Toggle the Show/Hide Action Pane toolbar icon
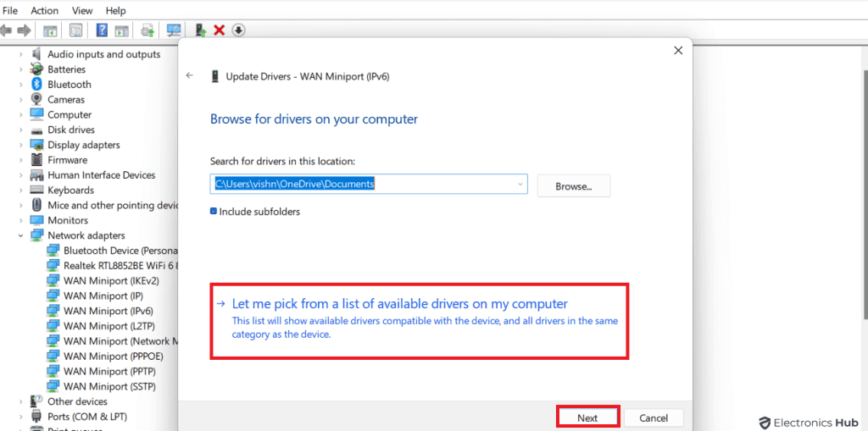Screen dimensions: 868x431 coord(121,30)
